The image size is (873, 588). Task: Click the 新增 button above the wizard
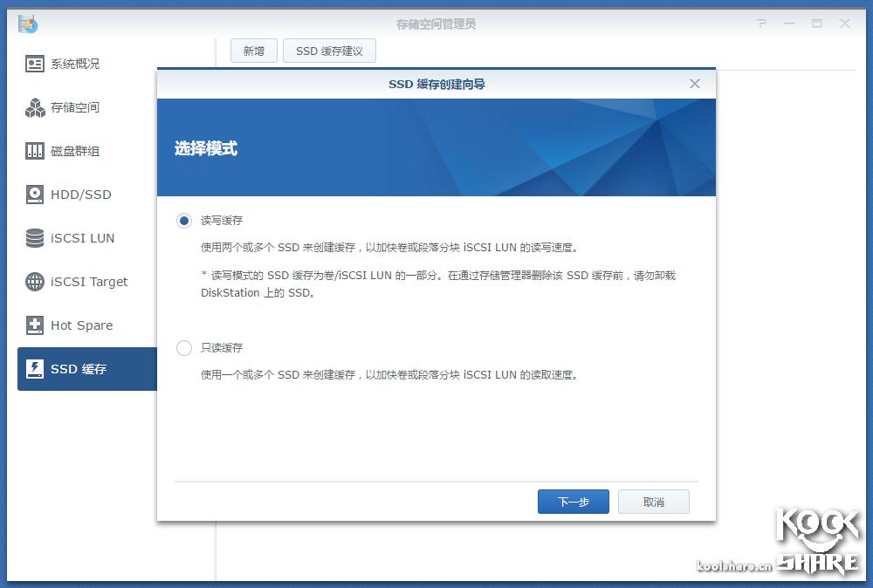253,51
